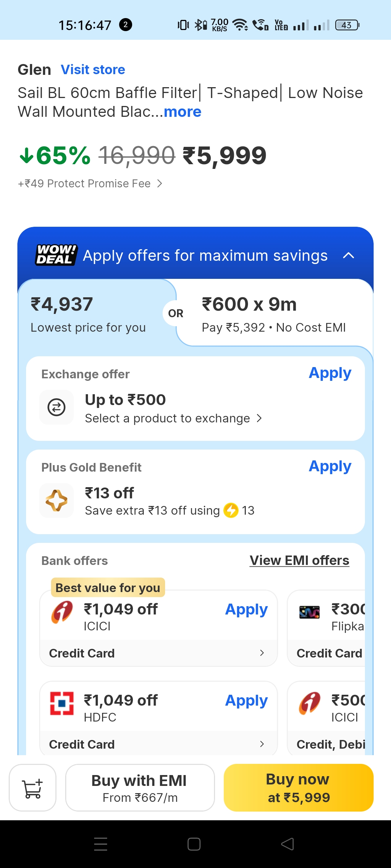Select the ₹600 x 9m No Cost EMI option
The image size is (391, 868).
pos(274,314)
